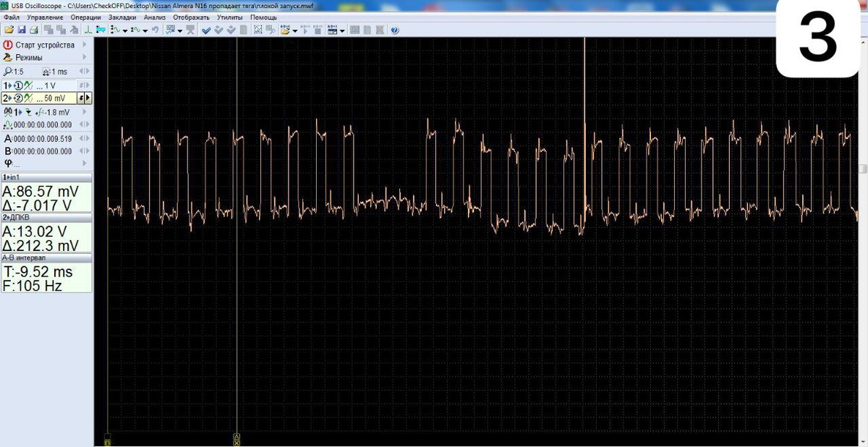Click the falling edge trigger icon
Viewport: 868px width, 447px height.
coord(28,112)
